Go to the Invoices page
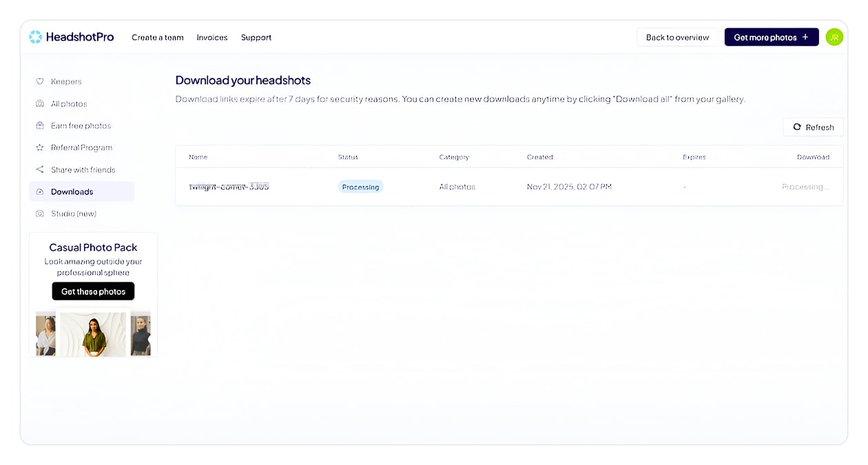Viewport: 868px width, 465px height. (x=212, y=37)
